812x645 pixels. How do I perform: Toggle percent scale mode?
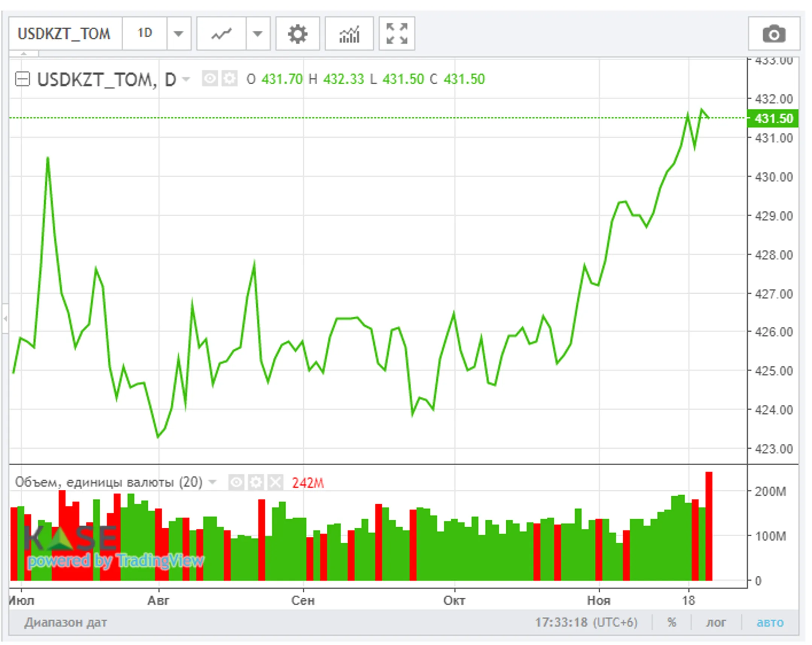pos(671,622)
